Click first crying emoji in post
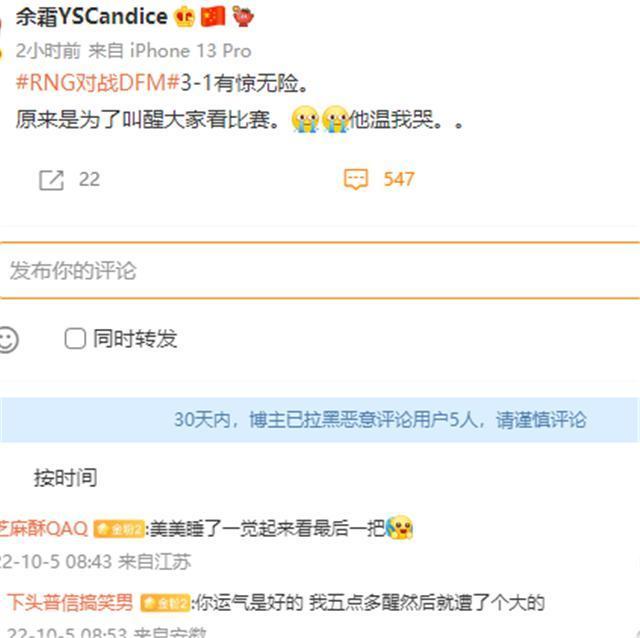The width and height of the screenshot is (640, 638). point(305,119)
